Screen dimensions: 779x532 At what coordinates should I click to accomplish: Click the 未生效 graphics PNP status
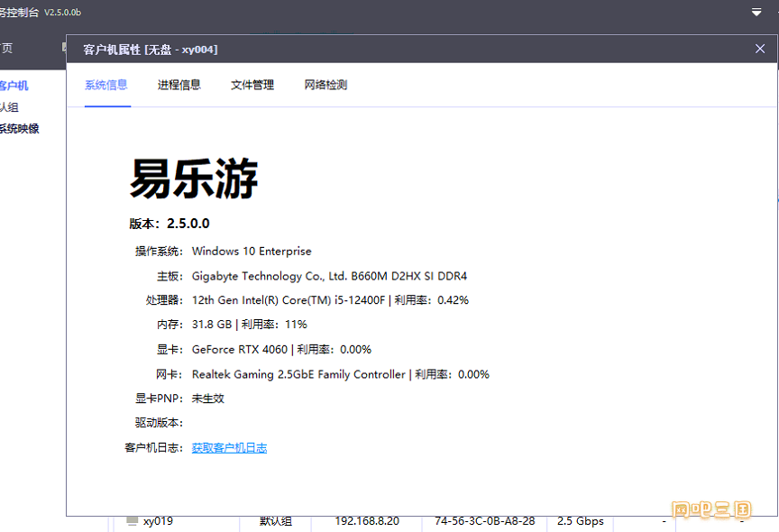tap(208, 399)
